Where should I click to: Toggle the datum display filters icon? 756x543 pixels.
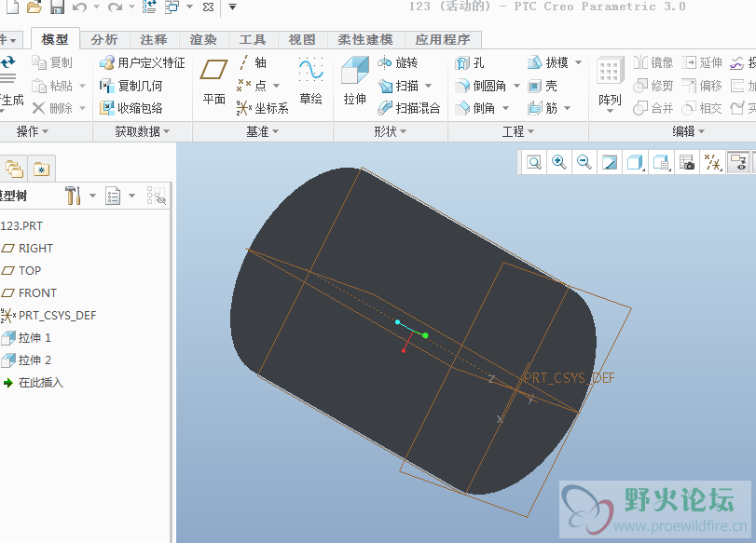(712, 162)
